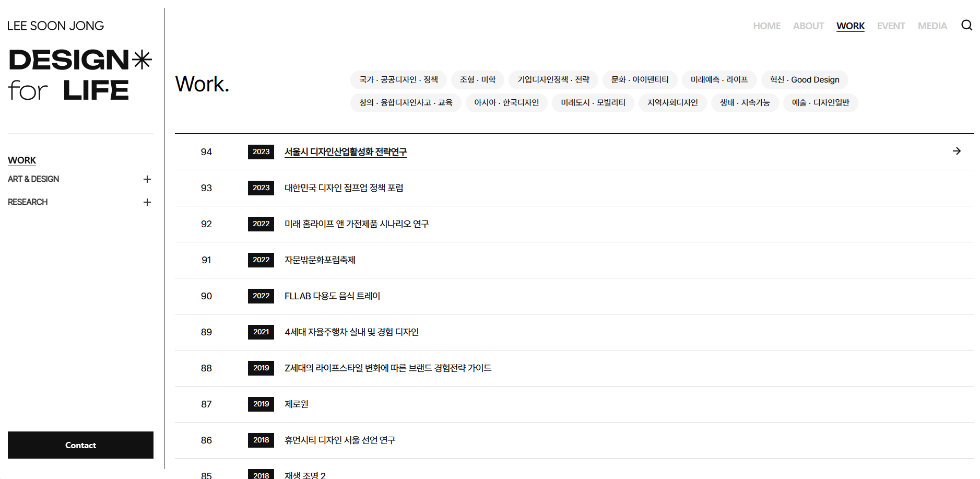980x479 pixels.
Task: Open the ABOUT menu item
Action: (808, 26)
